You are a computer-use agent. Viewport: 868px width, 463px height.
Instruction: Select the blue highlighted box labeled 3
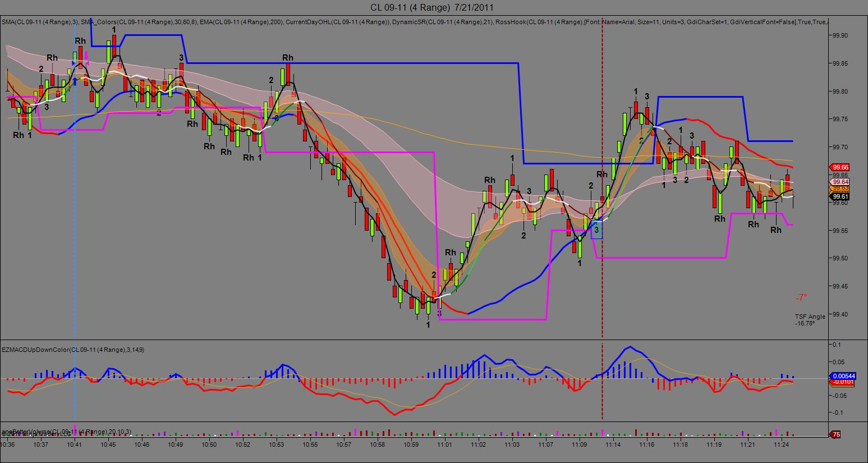coord(596,229)
